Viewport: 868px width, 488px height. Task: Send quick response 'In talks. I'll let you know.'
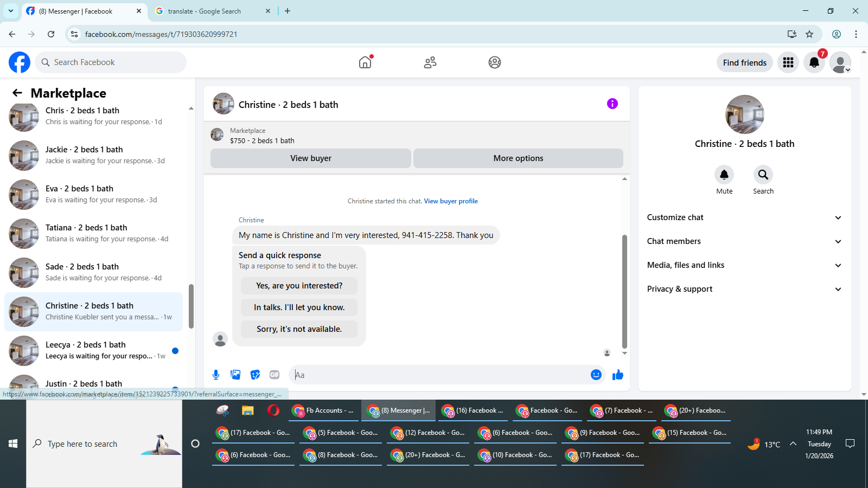point(299,307)
